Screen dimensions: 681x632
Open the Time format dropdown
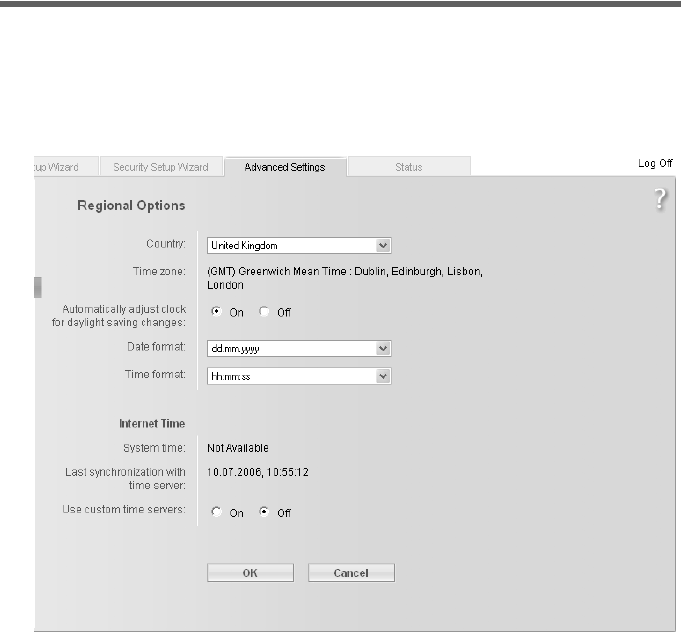tap(299, 376)
